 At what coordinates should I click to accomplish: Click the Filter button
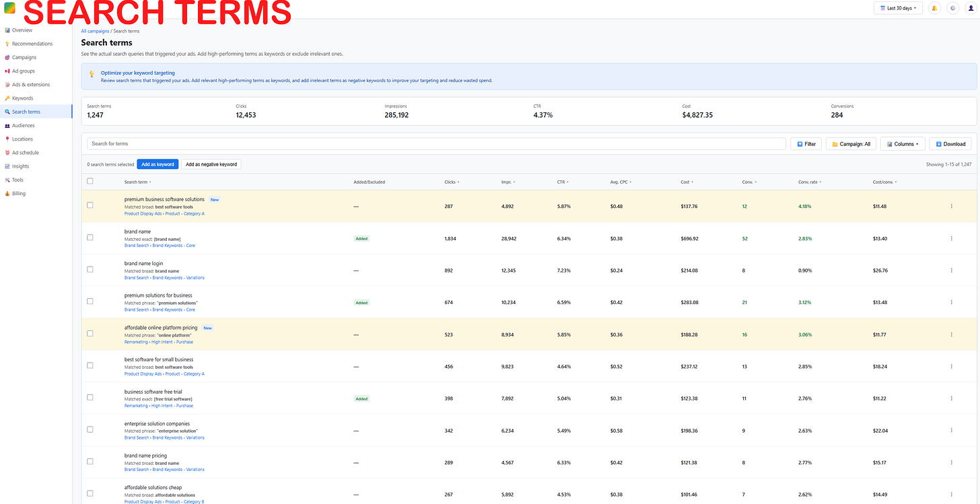point(806,144)
